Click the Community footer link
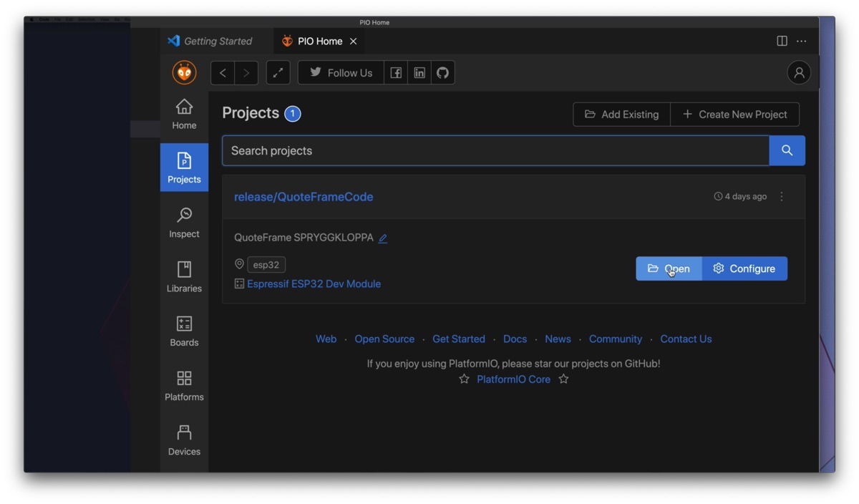The height and width of the screenshot is (504, 859). (x=616, y=339)
